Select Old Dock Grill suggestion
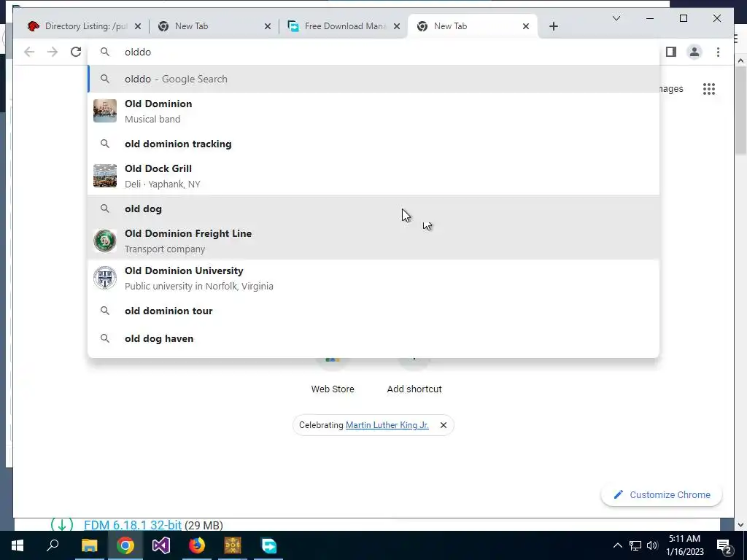Screen dimensions: 747x560 click(373, 176)
